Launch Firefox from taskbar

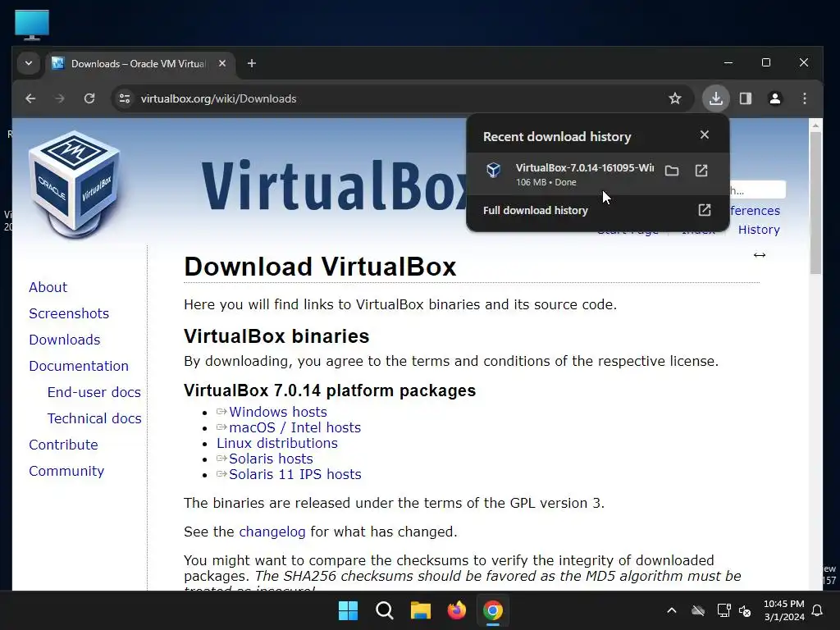coord(457,610)
